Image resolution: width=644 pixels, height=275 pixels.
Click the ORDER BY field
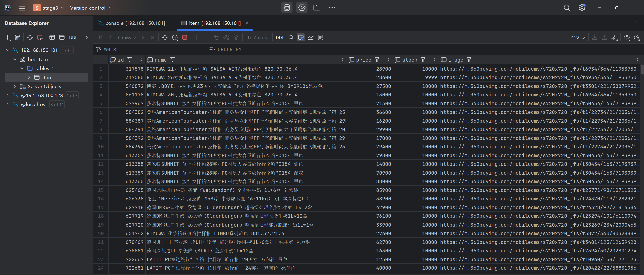coord(229,50)
